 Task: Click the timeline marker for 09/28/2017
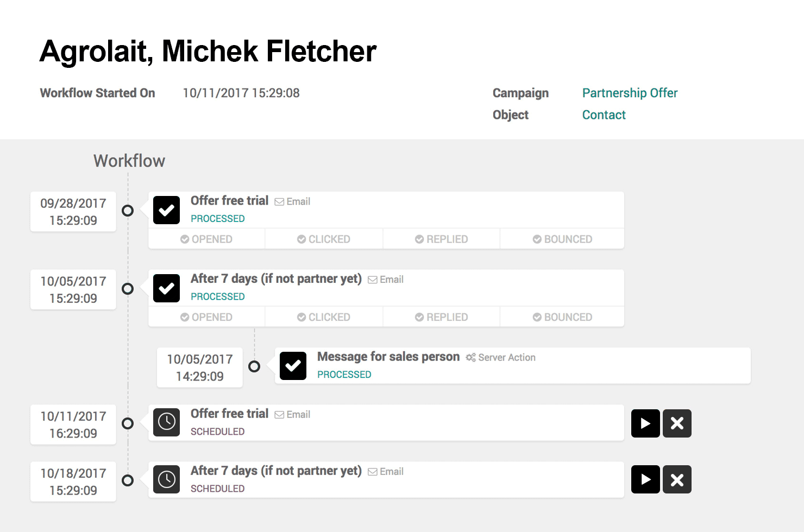pyautogui.click(x=128, y=211)
